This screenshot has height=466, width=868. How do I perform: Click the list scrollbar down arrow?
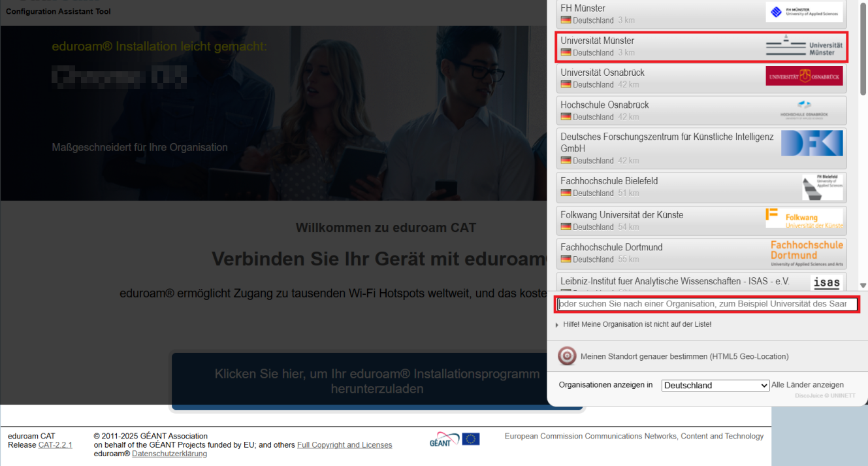coord(863,286)
